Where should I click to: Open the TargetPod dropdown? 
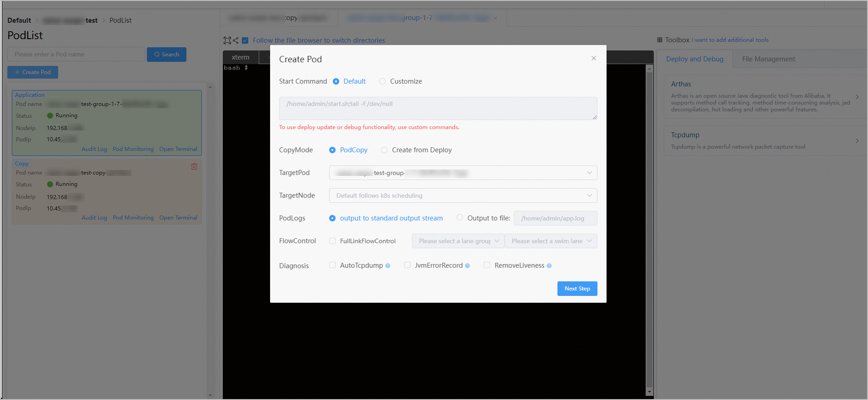(463, 173)
